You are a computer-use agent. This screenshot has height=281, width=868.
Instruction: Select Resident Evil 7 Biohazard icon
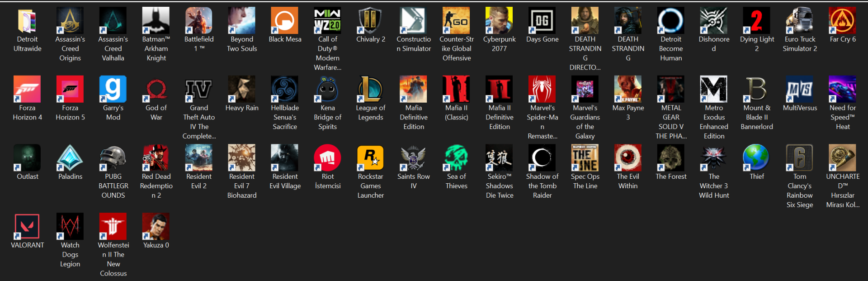(242, 158)
